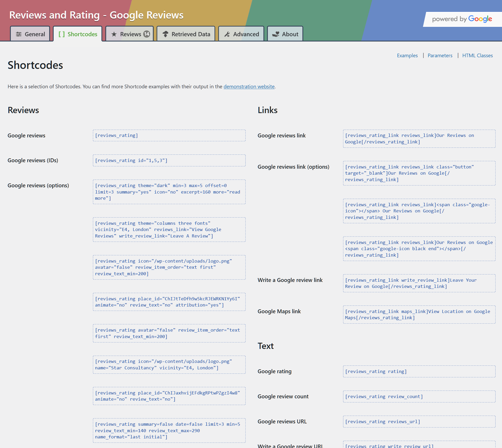
Task: Select the write_review_link shortcode box
Action: [x=419, y=283]
